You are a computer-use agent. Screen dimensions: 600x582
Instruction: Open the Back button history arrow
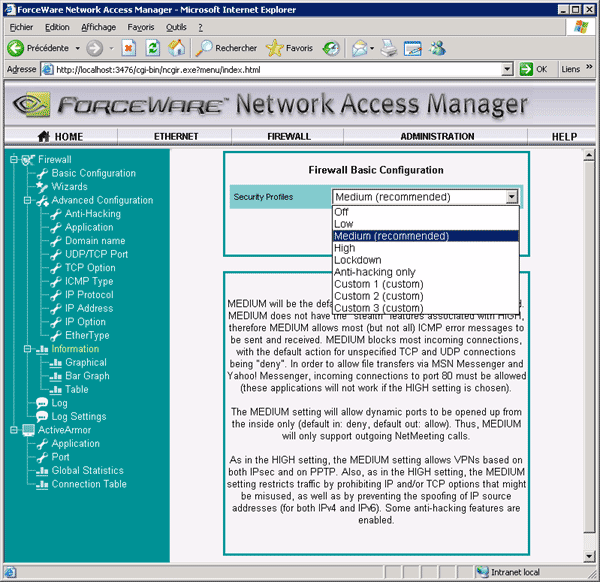tap(78, 48)
